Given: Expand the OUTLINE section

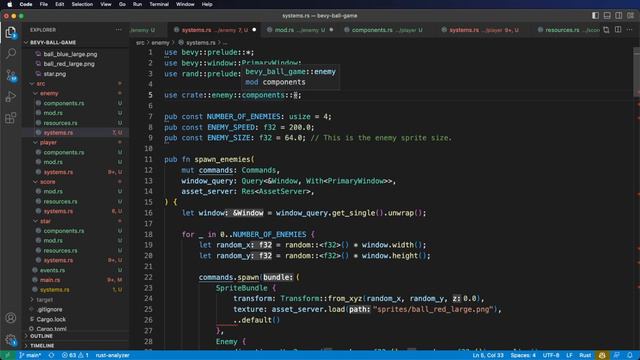Looking at the screenshot, I should pyautogui.click(x=41, y=336).
